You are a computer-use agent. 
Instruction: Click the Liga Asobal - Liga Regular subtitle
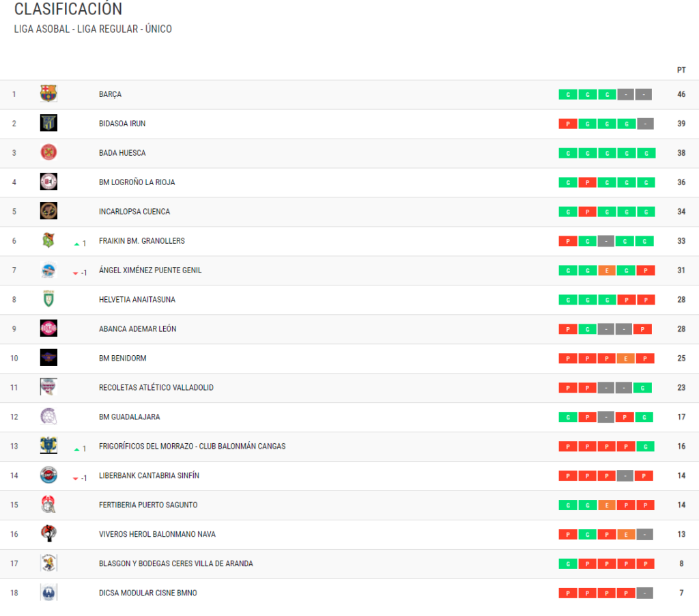93,29
